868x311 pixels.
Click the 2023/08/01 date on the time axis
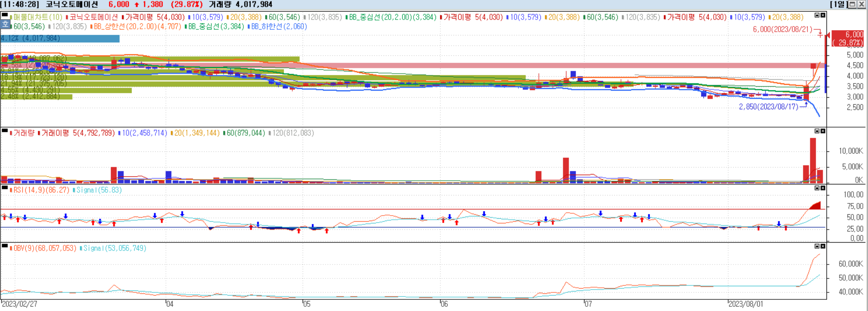click(746, 304)
